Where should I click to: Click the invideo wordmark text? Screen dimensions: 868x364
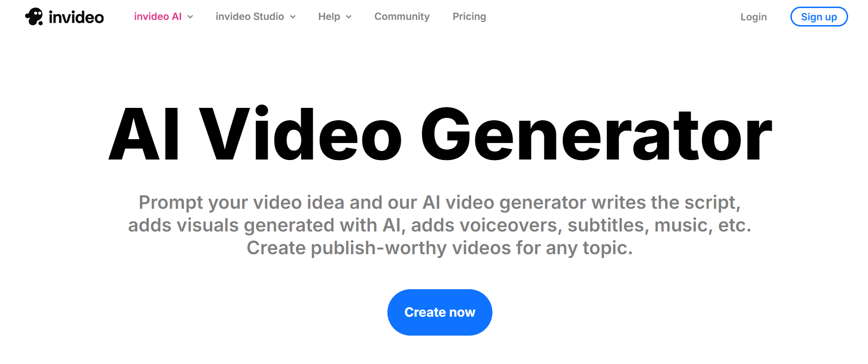[x=76, y=18]
